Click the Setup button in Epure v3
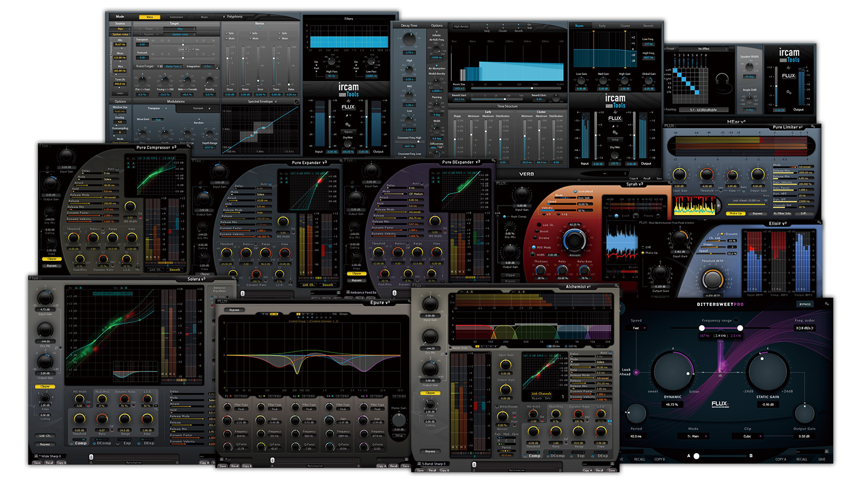This screenshot has width=868, height=488. (399, 435)
